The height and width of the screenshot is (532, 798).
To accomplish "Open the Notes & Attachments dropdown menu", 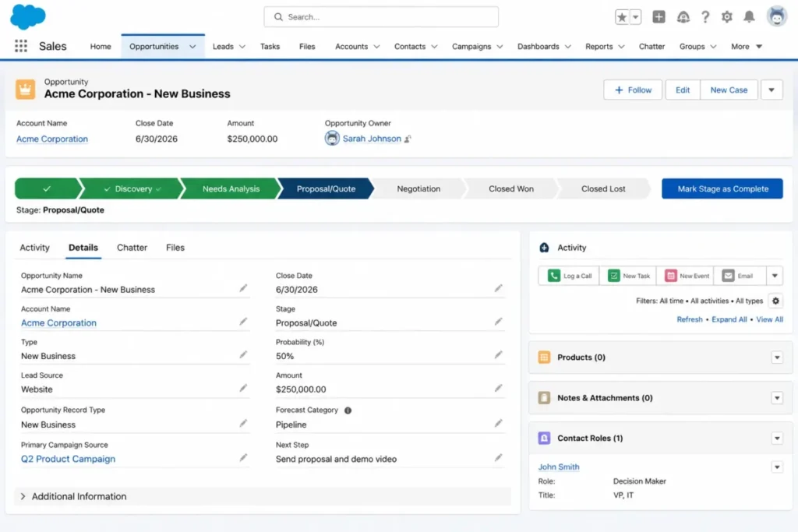I will pos(777,398).
